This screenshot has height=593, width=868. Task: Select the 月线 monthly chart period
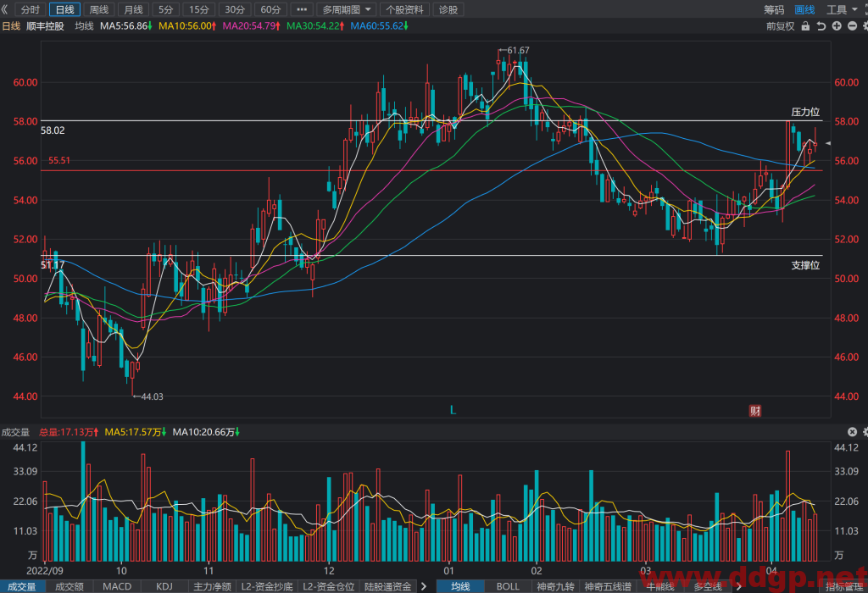133,9
